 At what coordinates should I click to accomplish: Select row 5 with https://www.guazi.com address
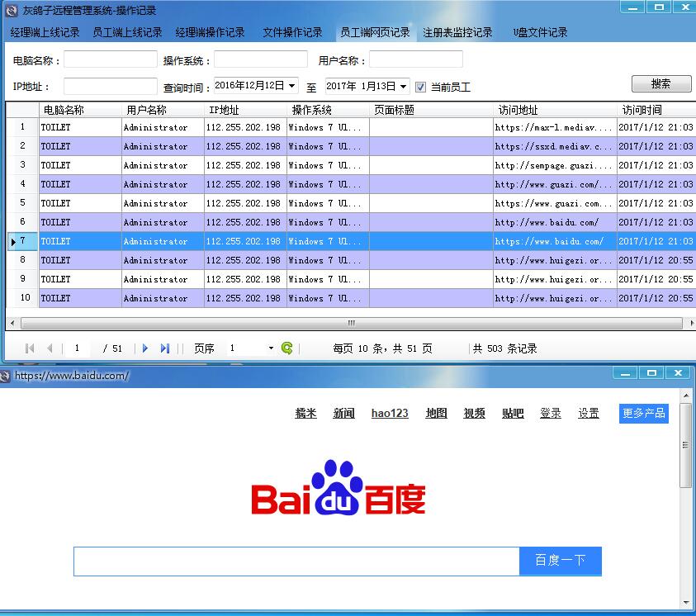pyautogui.click(x=351, y=204)
